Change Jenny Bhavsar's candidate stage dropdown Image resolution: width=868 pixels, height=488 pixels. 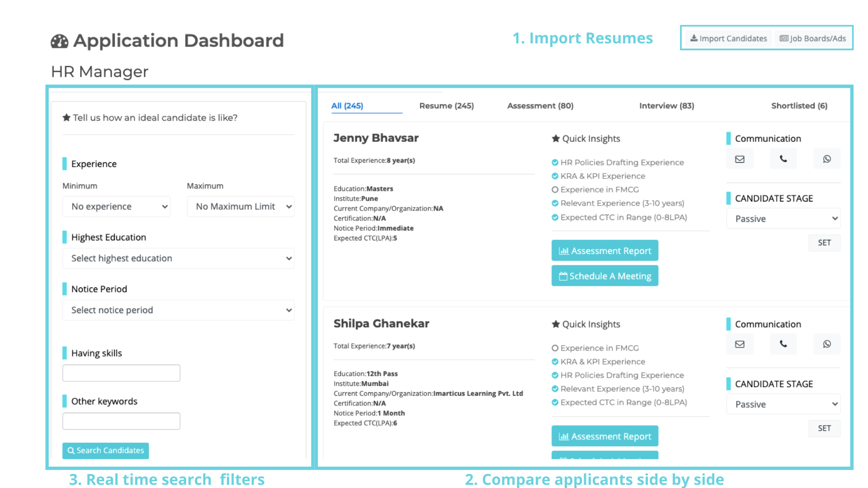pos(783,219)
